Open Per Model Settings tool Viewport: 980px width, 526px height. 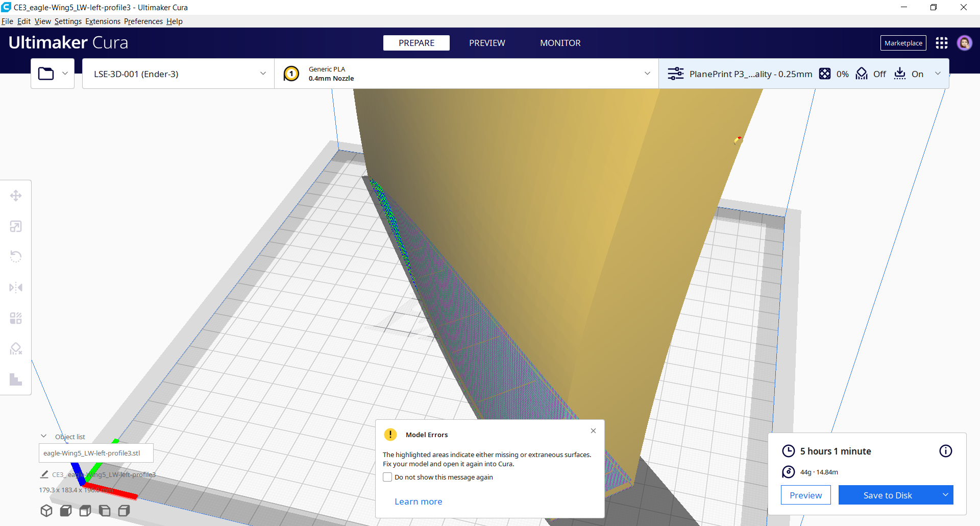[16, 318]
